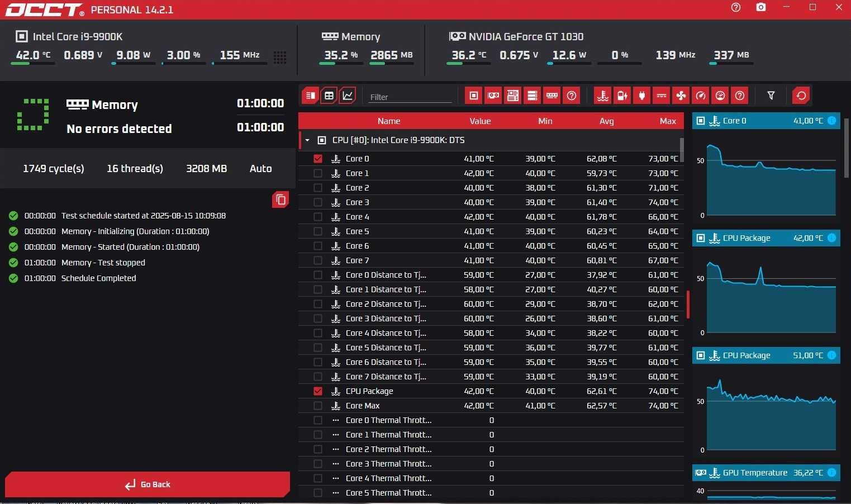This screenshot has height=504, width=851.
Task: Switch to graph view of sensors
Action: 348,96
